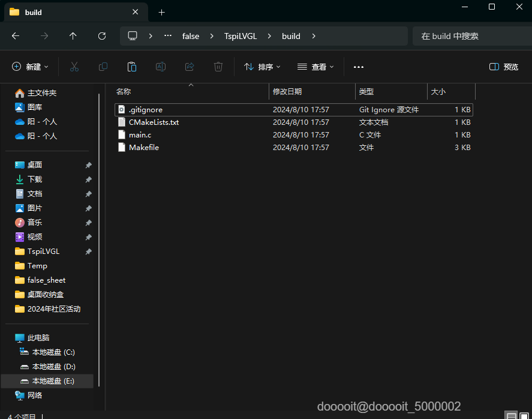The height and width of the screenshot is (419, 532).
Task: Open a new tab with plus button
Action: 161,12
